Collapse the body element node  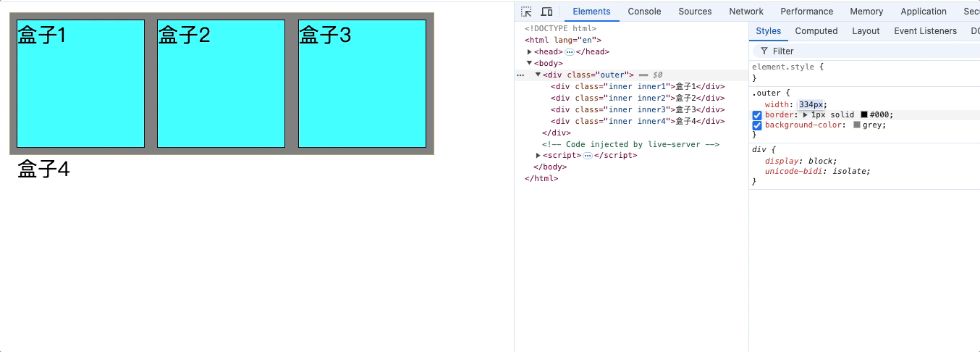pyautogui.click(x=530, y=63)
